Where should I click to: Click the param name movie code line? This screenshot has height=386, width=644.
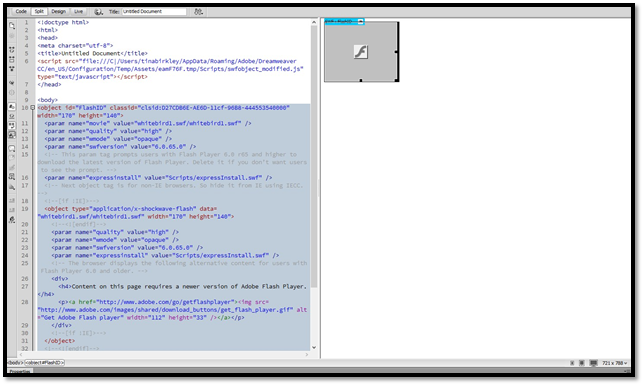148,123
